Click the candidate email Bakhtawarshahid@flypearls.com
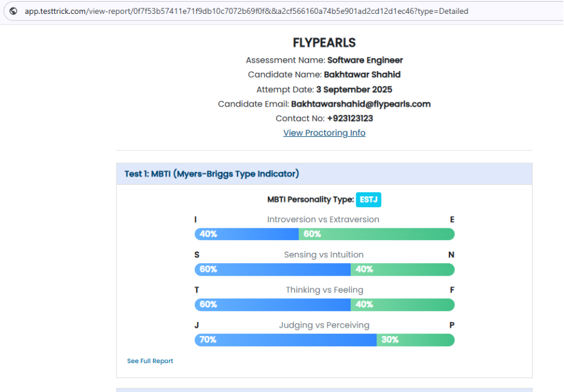The width and height of the screenshot is (564, 392). [360, 104]
